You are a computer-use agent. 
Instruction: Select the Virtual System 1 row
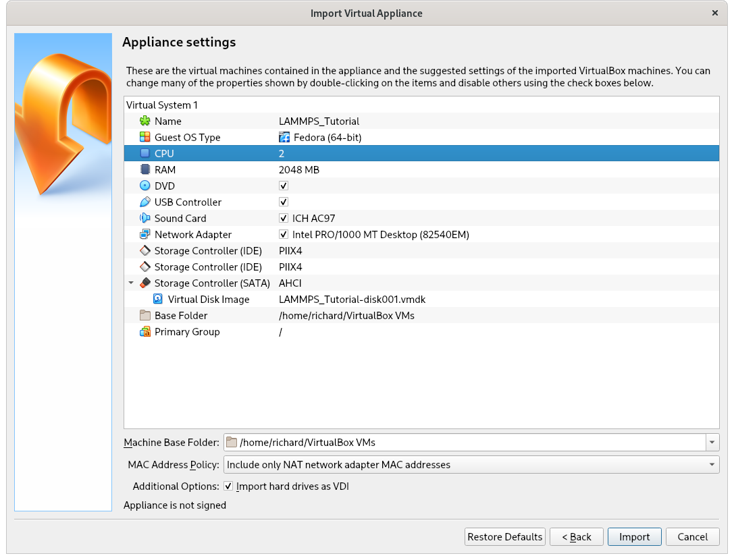[x=421, y=105]
